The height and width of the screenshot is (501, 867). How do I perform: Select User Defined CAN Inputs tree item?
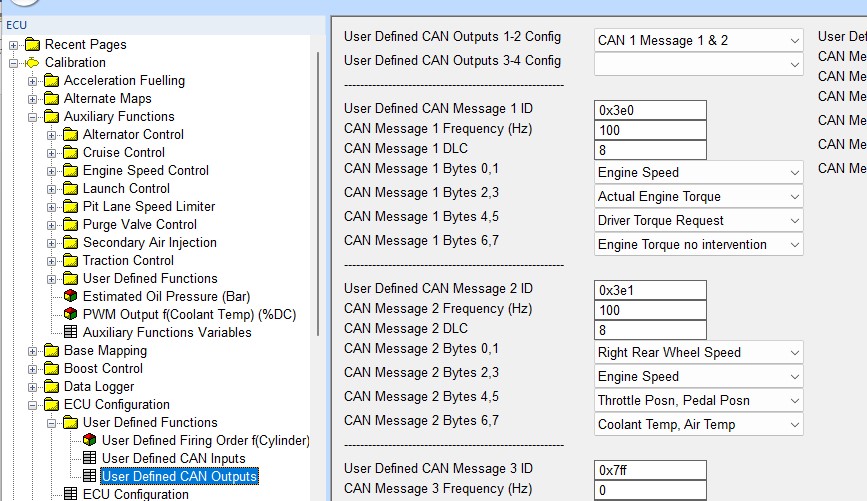point(173,459)
